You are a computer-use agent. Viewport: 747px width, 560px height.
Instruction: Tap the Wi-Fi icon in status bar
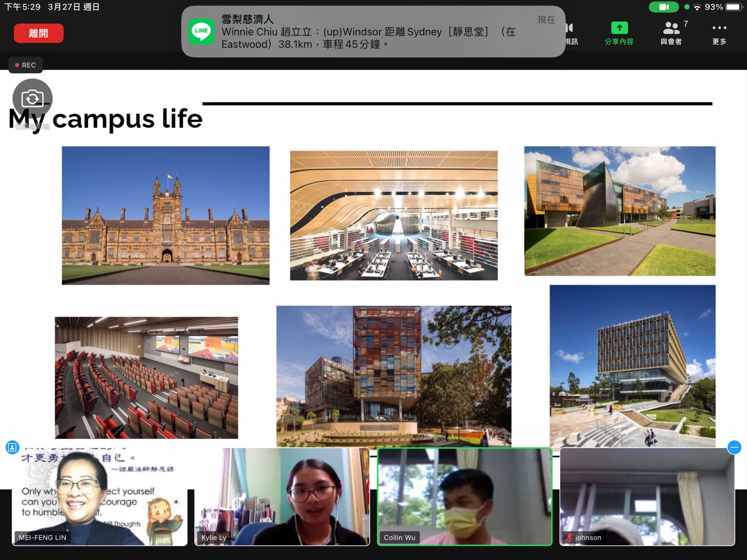697,7
